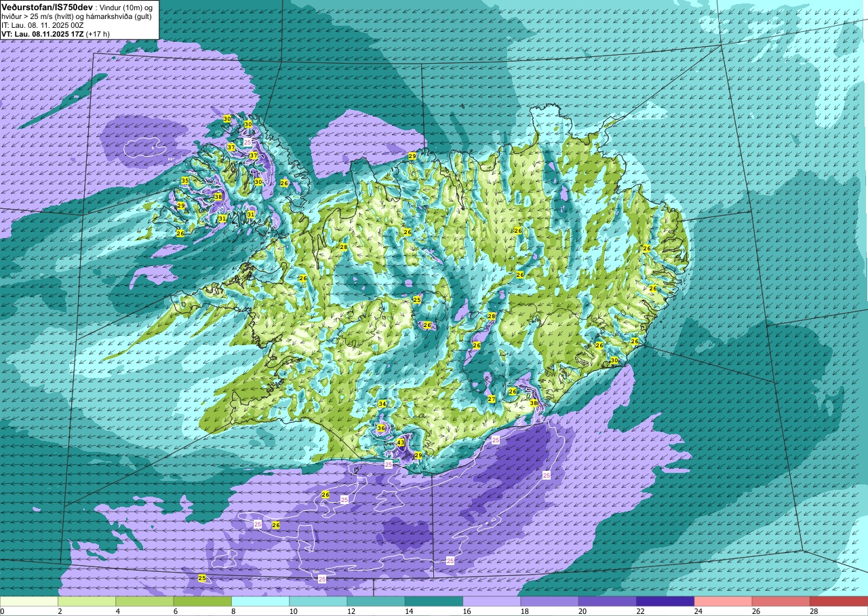Select the description text hámarkshviða (gult)
868x616 pixels.
coord(115,16)
